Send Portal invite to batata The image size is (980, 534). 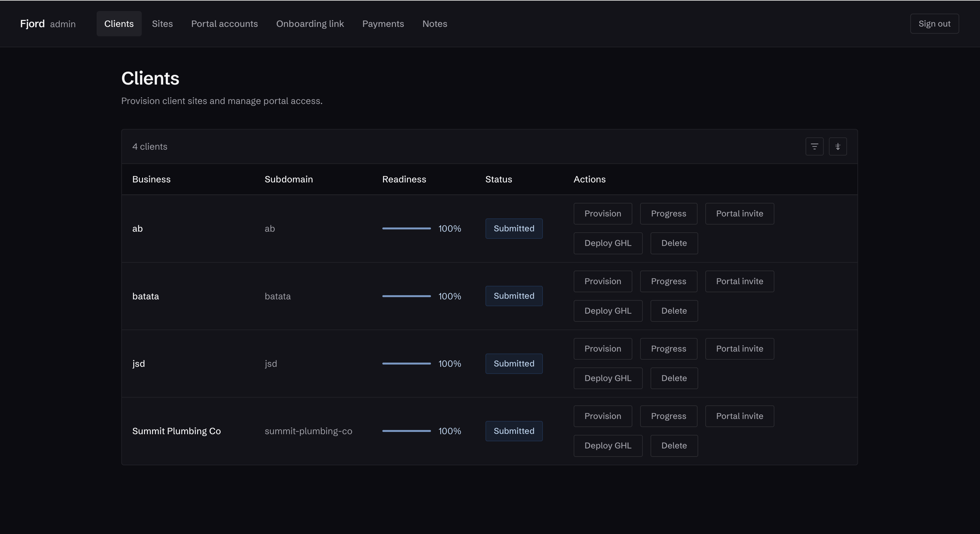[x=740, y=281]
